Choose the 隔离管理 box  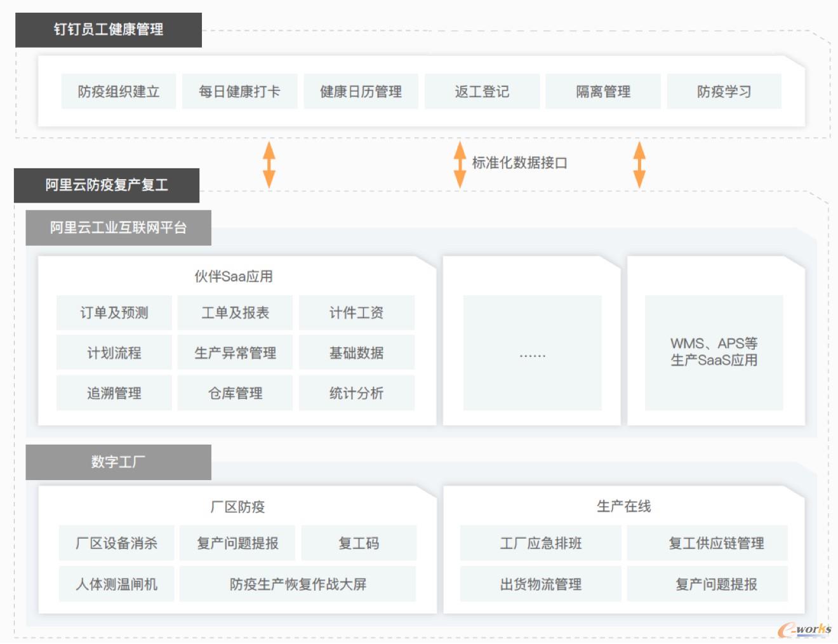603,91
